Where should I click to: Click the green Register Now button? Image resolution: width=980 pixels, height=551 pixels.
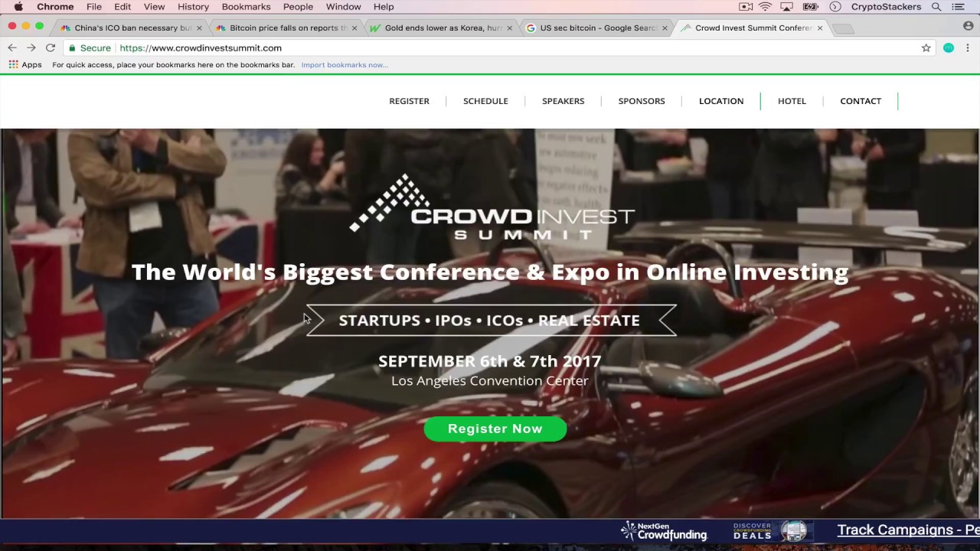coord(495,429)
